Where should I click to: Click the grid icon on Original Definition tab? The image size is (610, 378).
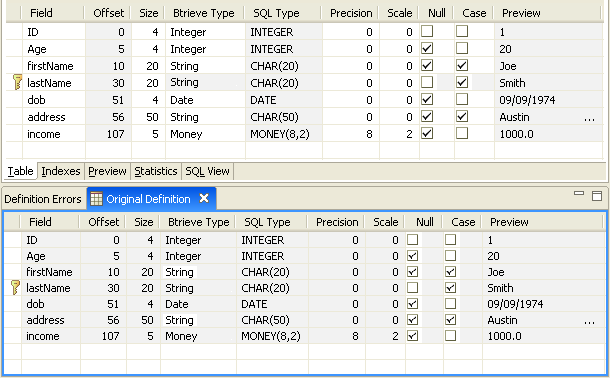click(x=96, y=199)
